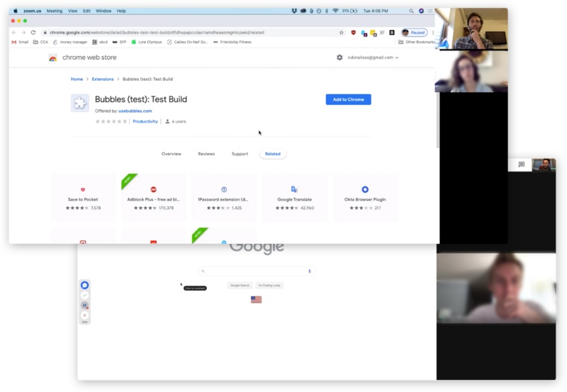Viewport: 567px width, 392px height.
Task: Click the I'm Feeling Lucky button
Action: click(269, 286)
